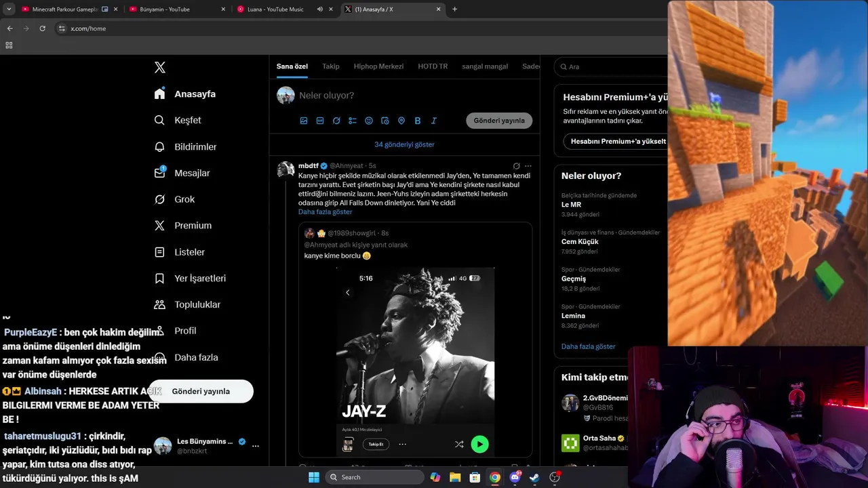Expand mbdtf post with Daha fazla göster

click(x=325, y=211)
